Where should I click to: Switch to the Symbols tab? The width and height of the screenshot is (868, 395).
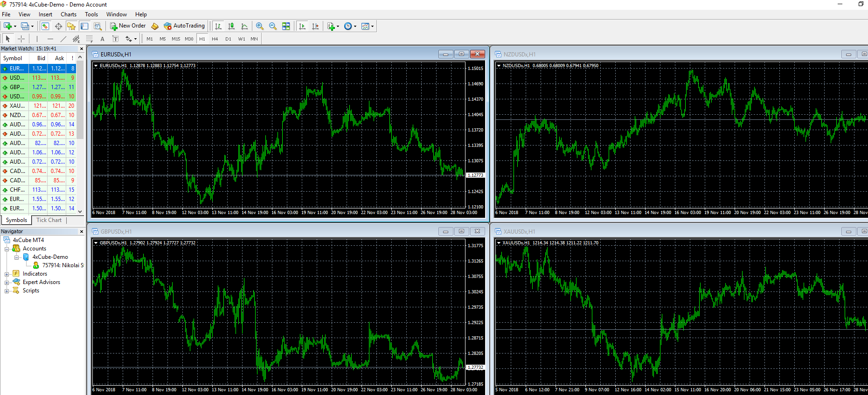click(x=16, y=220)
